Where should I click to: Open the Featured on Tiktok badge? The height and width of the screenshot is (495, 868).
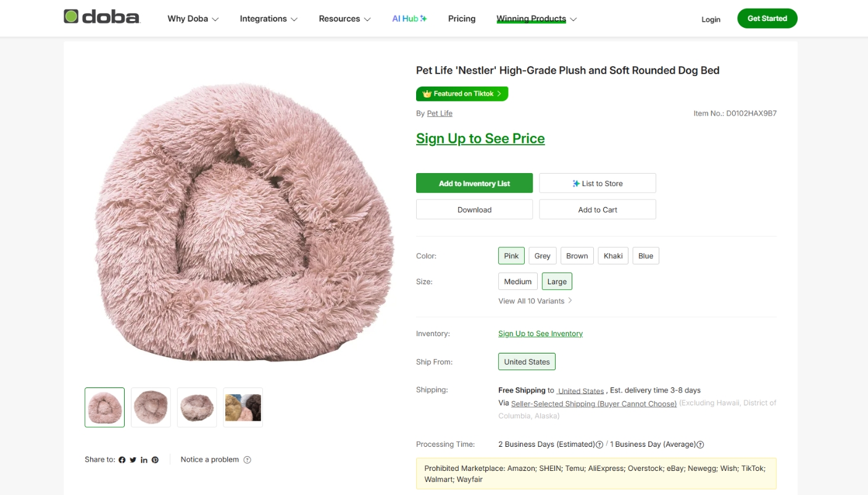(x=462, y=93)
